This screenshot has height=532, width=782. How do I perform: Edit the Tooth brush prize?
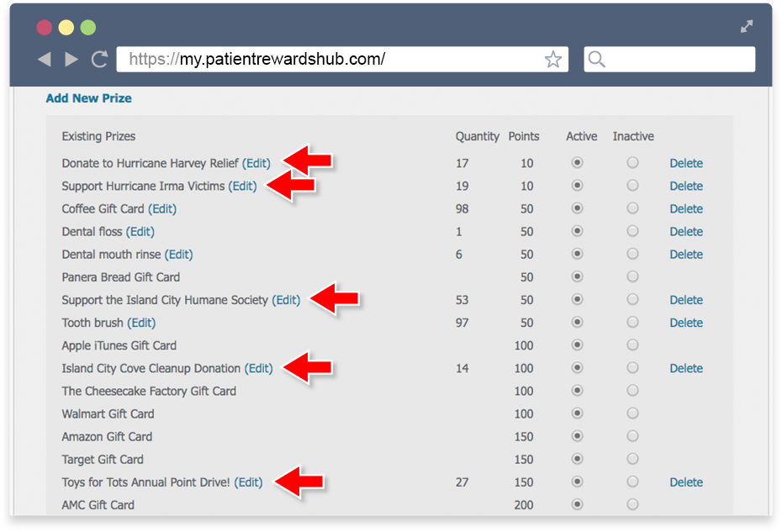click(141, 323)
